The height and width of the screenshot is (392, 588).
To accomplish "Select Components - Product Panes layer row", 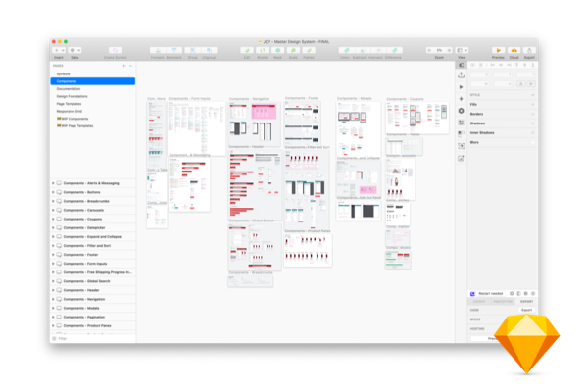I will pos(93,326).
